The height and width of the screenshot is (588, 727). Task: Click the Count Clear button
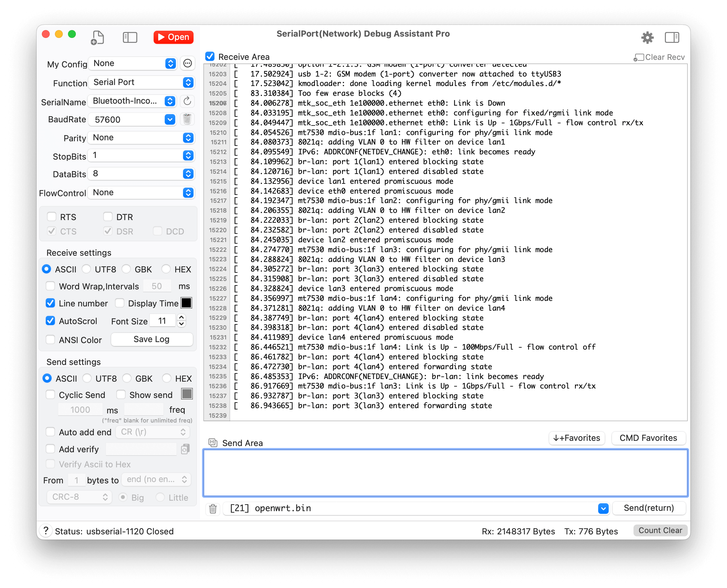660,530
